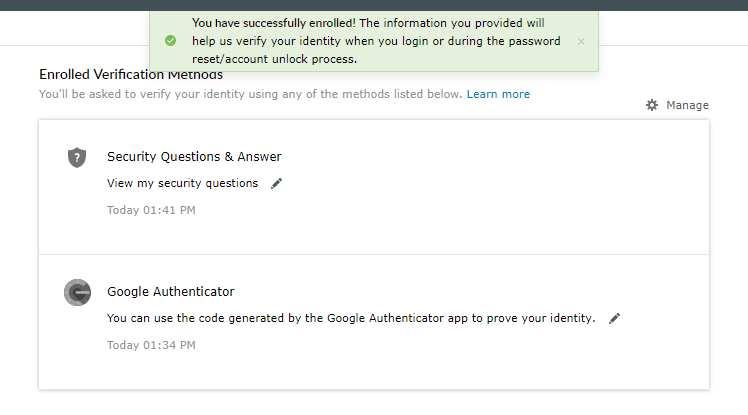Dismiss the enrollment success notification
The height and width of the screenshot is (415, 748).
[581, 41]
